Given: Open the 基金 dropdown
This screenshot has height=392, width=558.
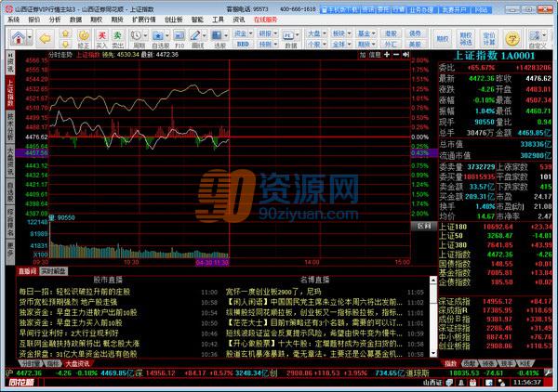Looking at the screenshot, I should (x=366, y=33).
